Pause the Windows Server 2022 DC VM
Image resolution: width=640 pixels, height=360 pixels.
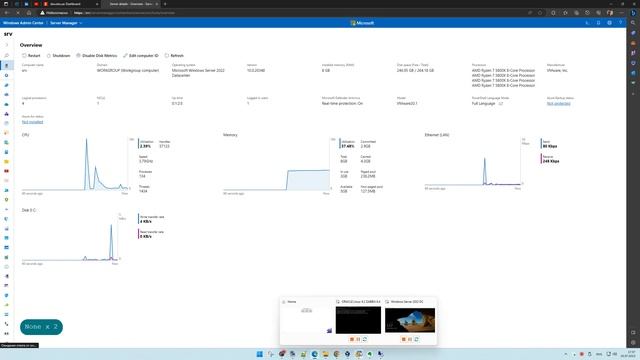[x=410, y=339]
